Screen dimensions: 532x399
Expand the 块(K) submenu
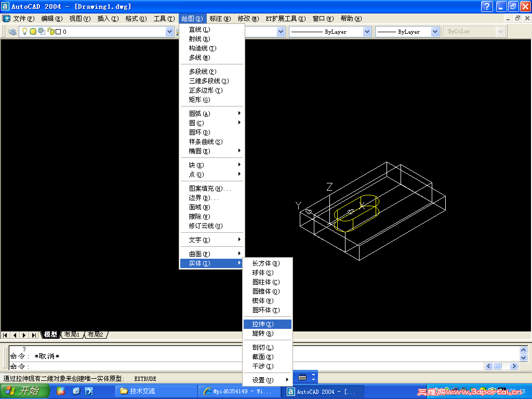tap(212, 165)
